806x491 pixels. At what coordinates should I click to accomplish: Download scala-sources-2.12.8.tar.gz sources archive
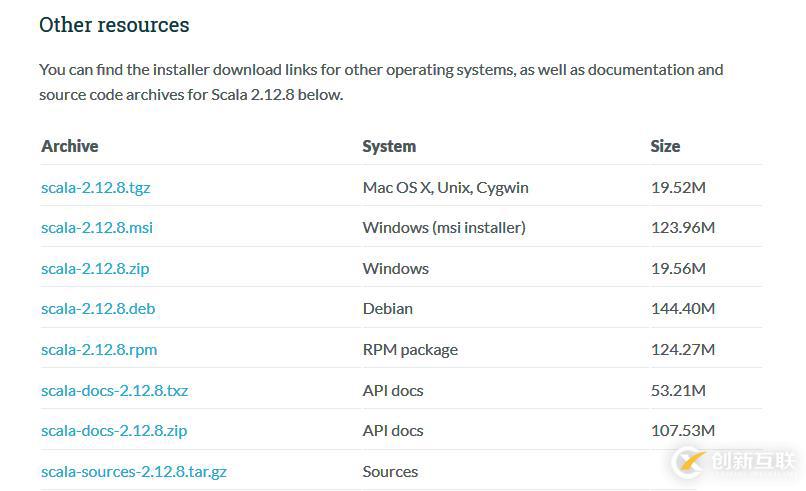pyautogui.click(x=134, y=471)
